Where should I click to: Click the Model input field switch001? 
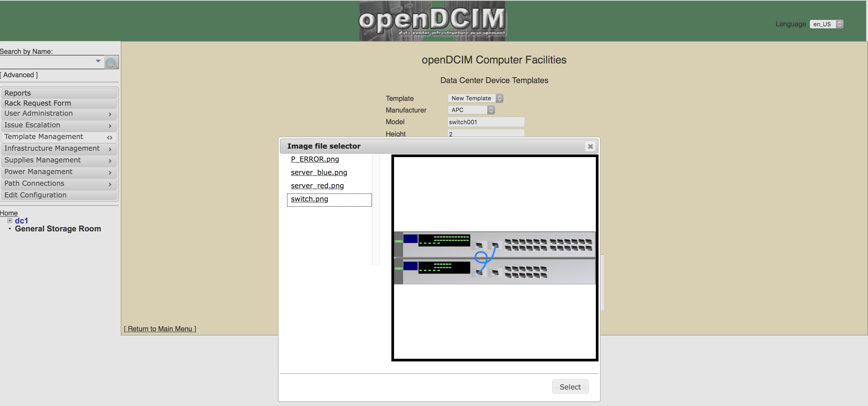click(486, 122)
